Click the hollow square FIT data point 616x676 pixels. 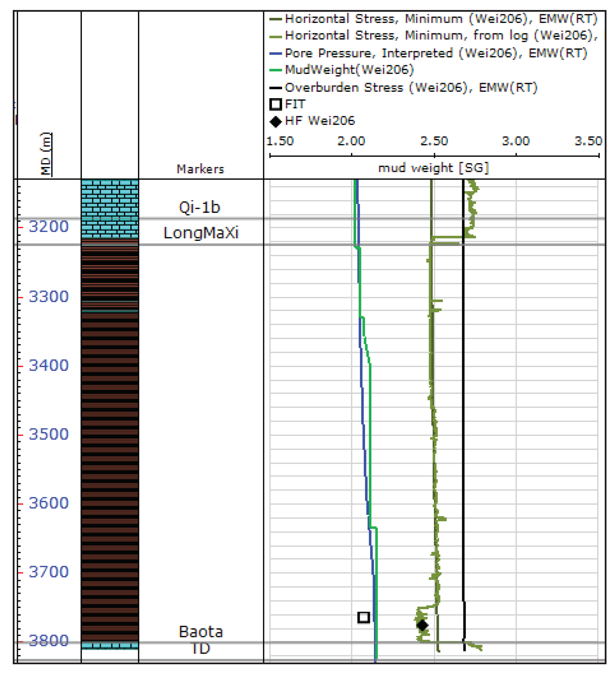[364, 617]
